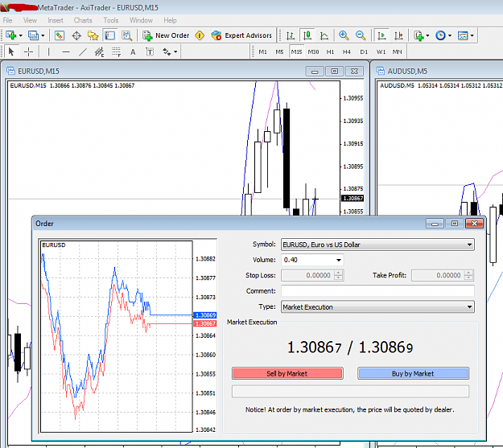Viewport: 503px width, 448px height.
Task: Select the Horizontal Line drawing tool
Action: point(66,51)
